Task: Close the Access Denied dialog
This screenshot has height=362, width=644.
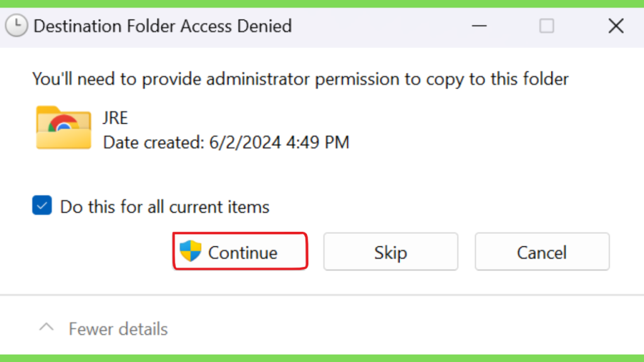Action: (616, 26)
